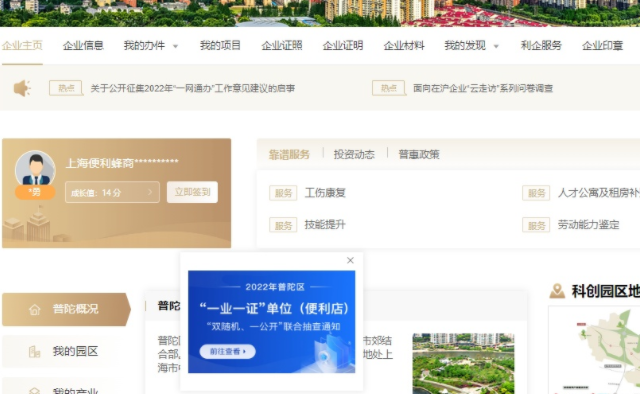This screenshot has width=640, height=394.
Task: Click the 普陀 park aerial photo thumbnail
Action: 463,363
